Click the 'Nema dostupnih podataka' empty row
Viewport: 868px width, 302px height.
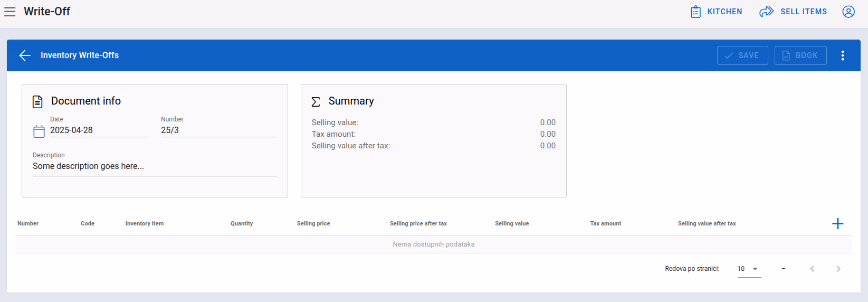[x=434, y=244]
